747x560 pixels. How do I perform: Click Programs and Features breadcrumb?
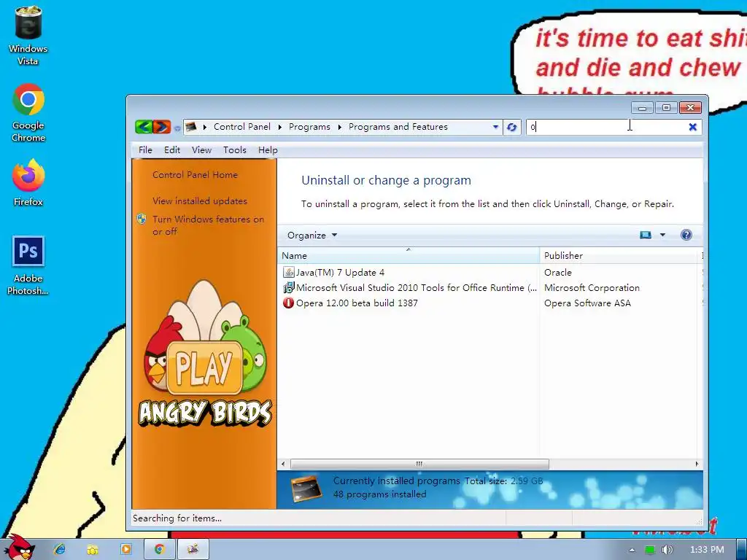pyautogui.click(x=398, y=127)
